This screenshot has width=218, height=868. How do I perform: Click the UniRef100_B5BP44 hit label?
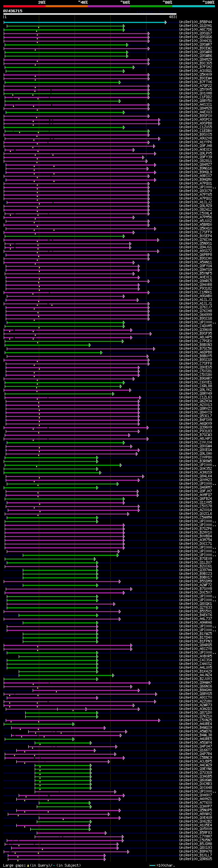pos(196,22)
